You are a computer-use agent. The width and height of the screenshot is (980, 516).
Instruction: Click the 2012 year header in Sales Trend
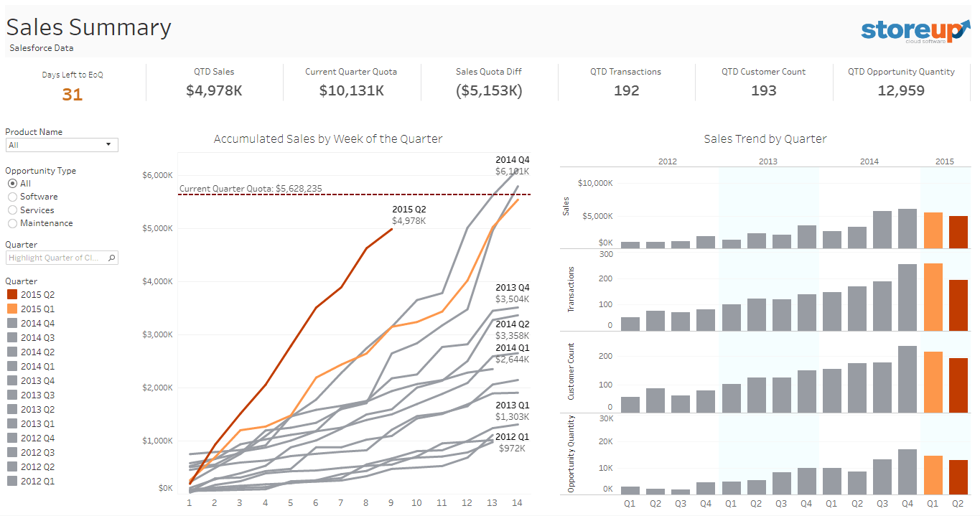(668, 161)
